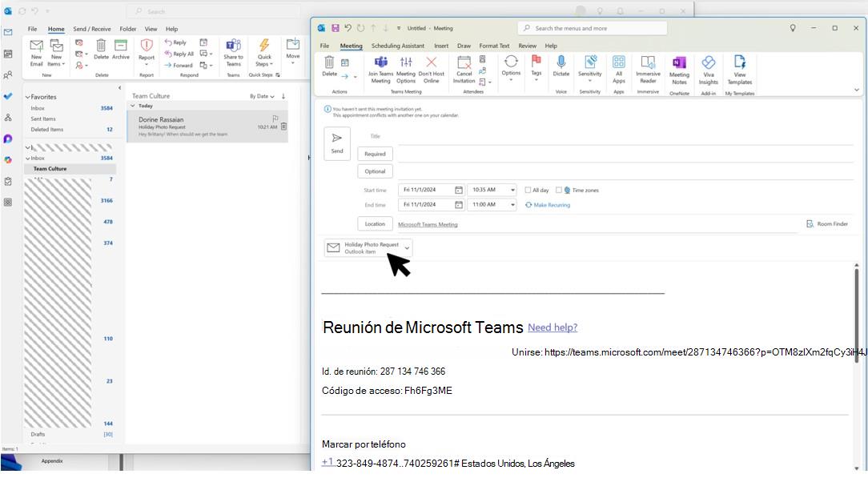
Task: Click Cancel Invitation in Attendees group
Action: click(464, 70)
